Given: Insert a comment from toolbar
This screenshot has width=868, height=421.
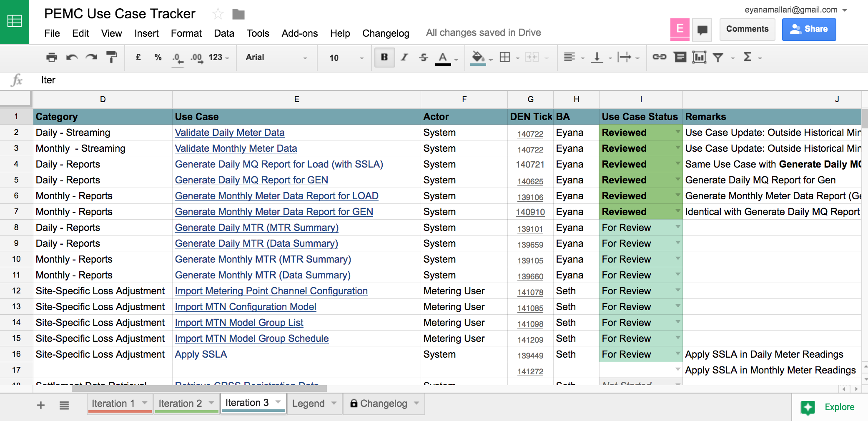Looking at the screenshot, I should pos(680,57).
